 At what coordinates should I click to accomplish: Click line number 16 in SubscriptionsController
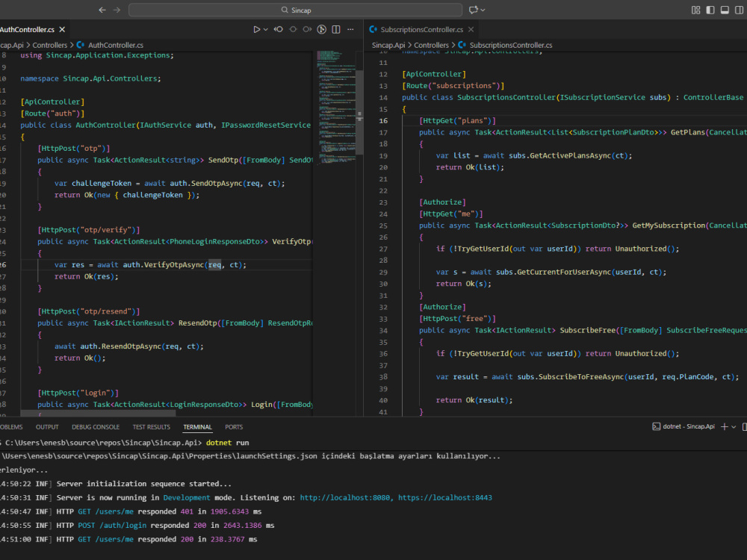pyautogui.click(x=383, y=121)
